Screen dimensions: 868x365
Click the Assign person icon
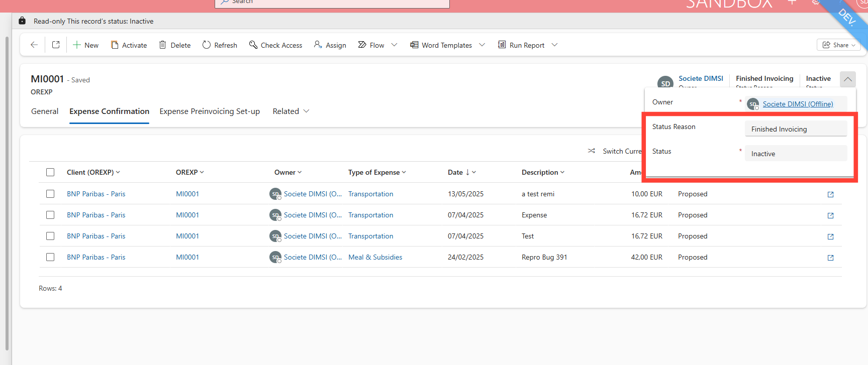coord(318,45)
